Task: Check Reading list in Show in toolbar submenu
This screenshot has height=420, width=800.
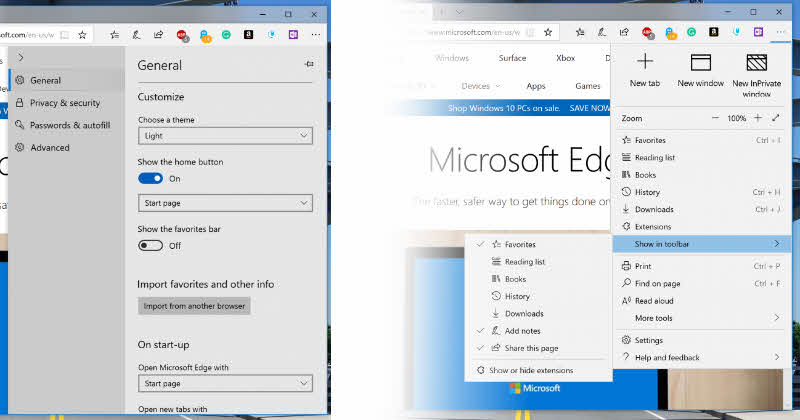Action: 538,262
